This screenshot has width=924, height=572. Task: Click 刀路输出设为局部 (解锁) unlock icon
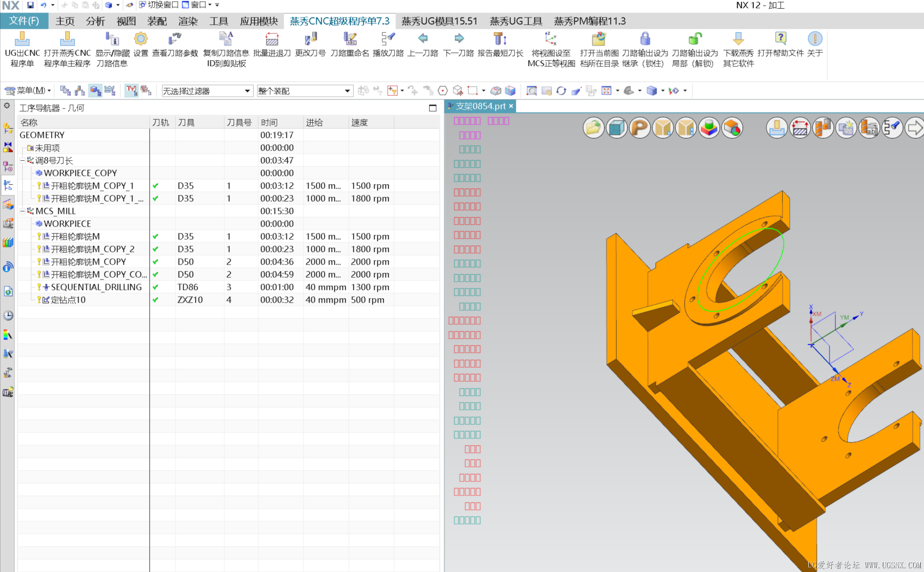[695, 39]
